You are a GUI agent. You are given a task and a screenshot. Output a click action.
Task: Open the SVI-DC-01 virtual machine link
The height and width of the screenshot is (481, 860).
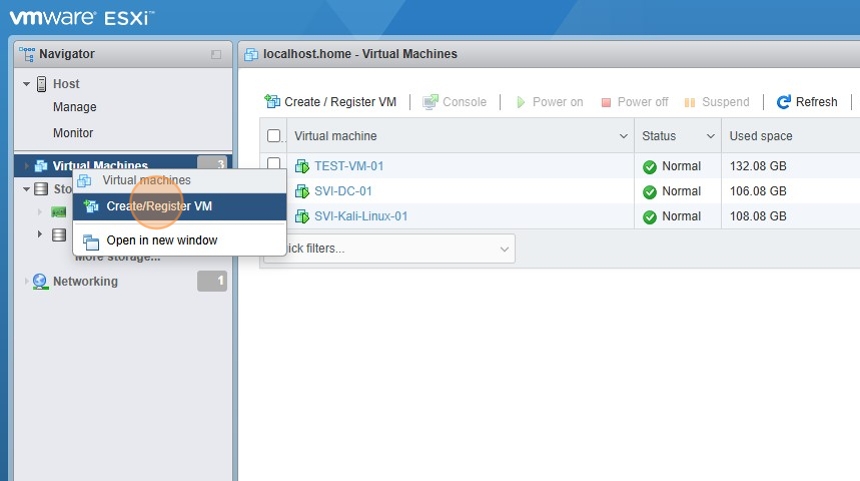click(x=343, y=191)
